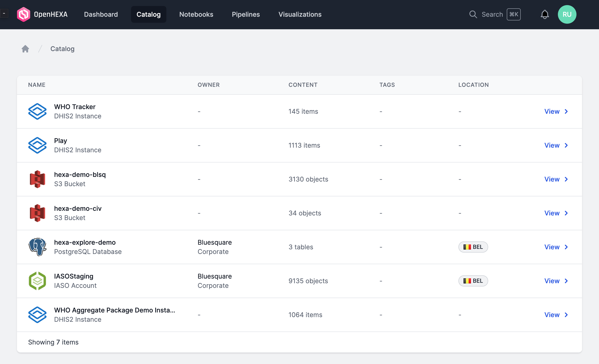
Task: Click the WHO Tracker name text
Action: click(75, 107)
